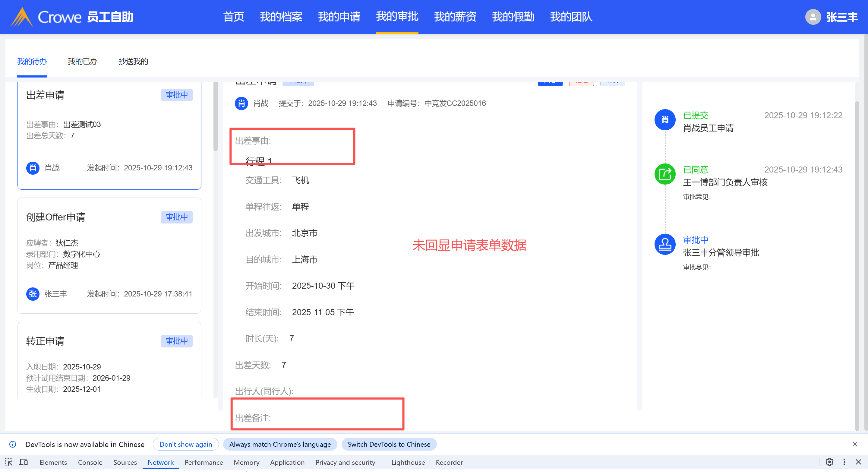Click Don't show again button
868x472 pixels.
(x=186, y=444)
